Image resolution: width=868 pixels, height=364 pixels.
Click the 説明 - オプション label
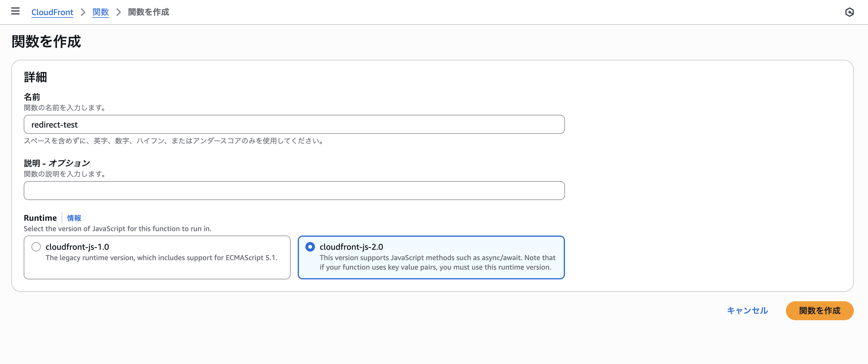(x=57, y=163)
